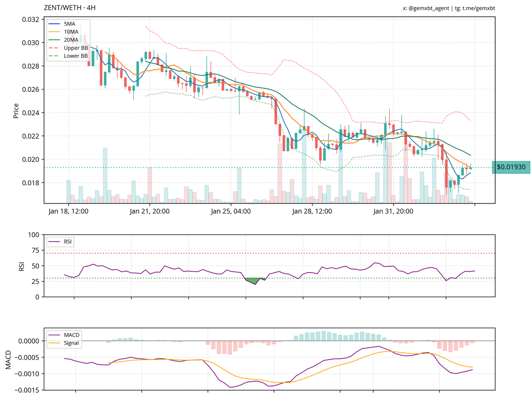Viewport: 532px width, 399px height.
Task: Click the MACD vertical axis label
Action: tap(8, 359)
